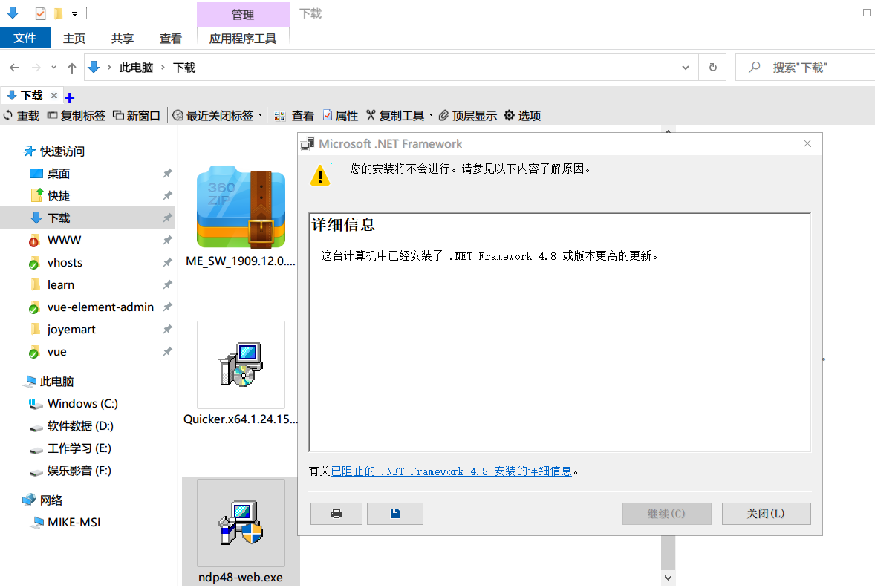
Task: Open address bar history dropdown
Action: pyautogui.click(x=686, y=68)
